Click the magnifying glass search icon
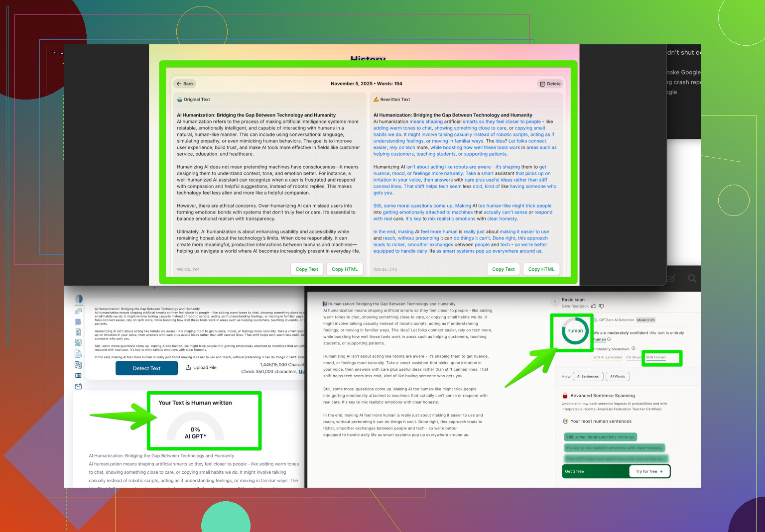This screenshot has height=532, width=765. [x=692, y=278]
